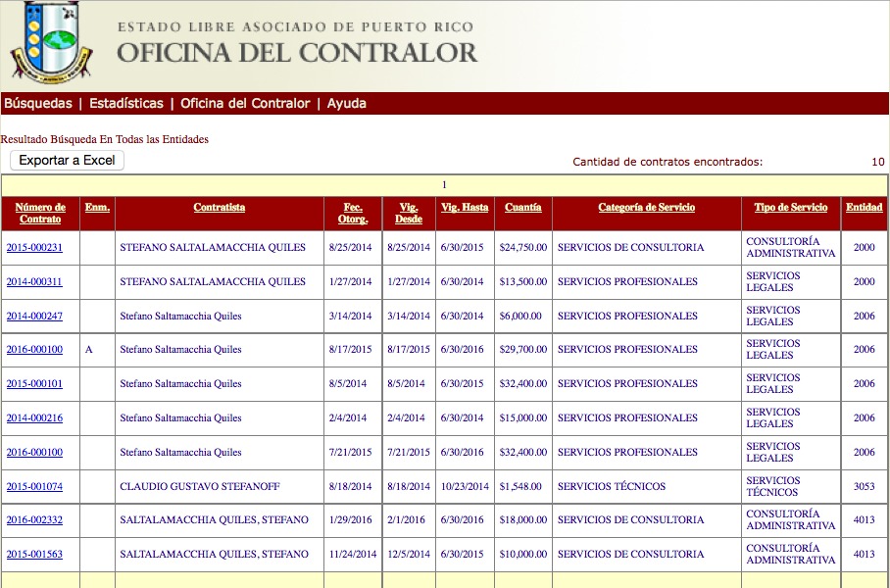Select contractor CLAUDIO GUSTAVO STEFANOFF

200,486
